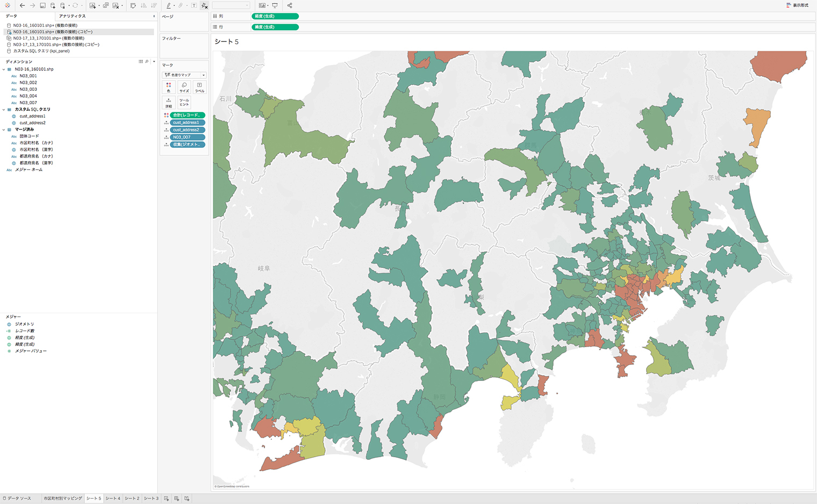
Task: Click the Label (ラベル) marks card button
Action: click(199, 87)
